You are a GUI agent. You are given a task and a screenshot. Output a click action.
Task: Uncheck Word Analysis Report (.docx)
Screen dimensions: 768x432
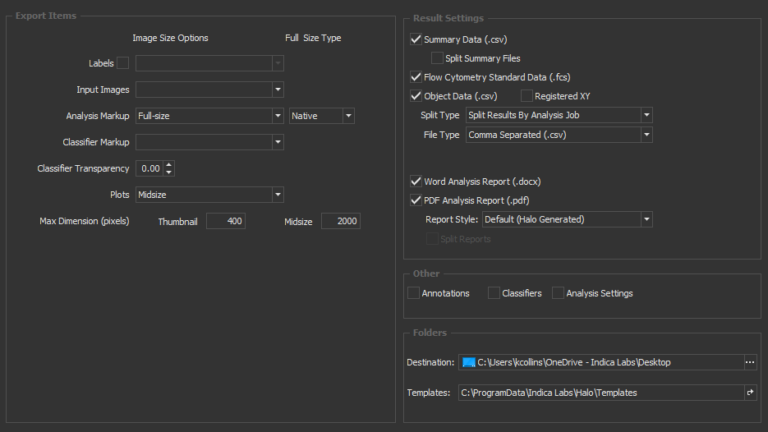tap(416, 182)
